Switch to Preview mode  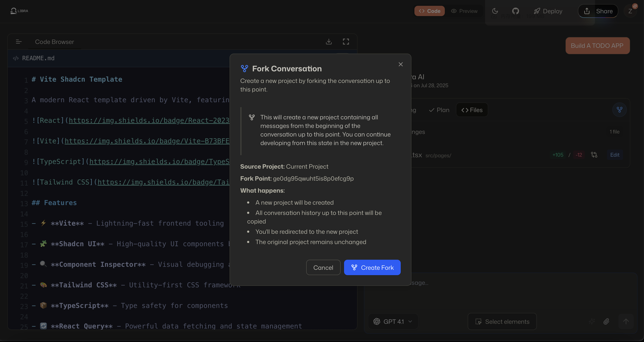point(464,11)
